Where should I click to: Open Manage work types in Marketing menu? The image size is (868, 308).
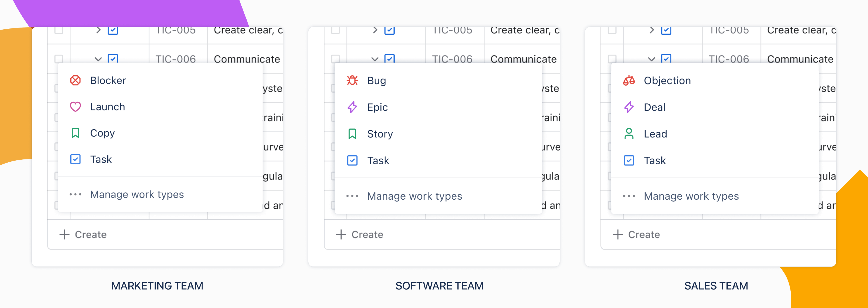[160, 194]
